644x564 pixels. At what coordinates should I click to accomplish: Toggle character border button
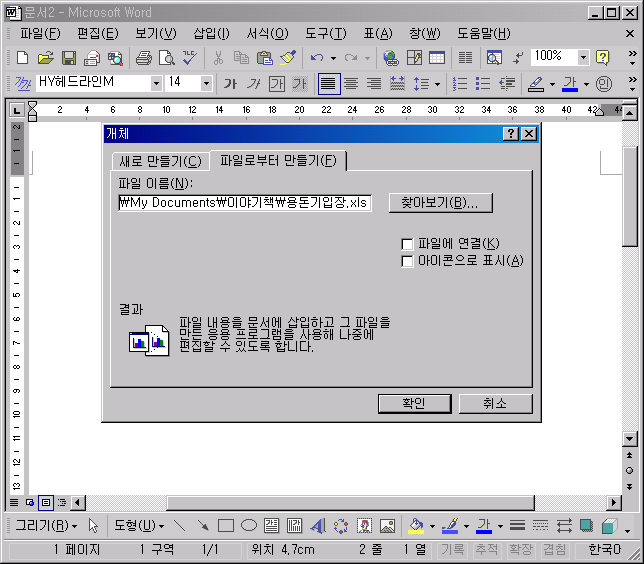277,84
